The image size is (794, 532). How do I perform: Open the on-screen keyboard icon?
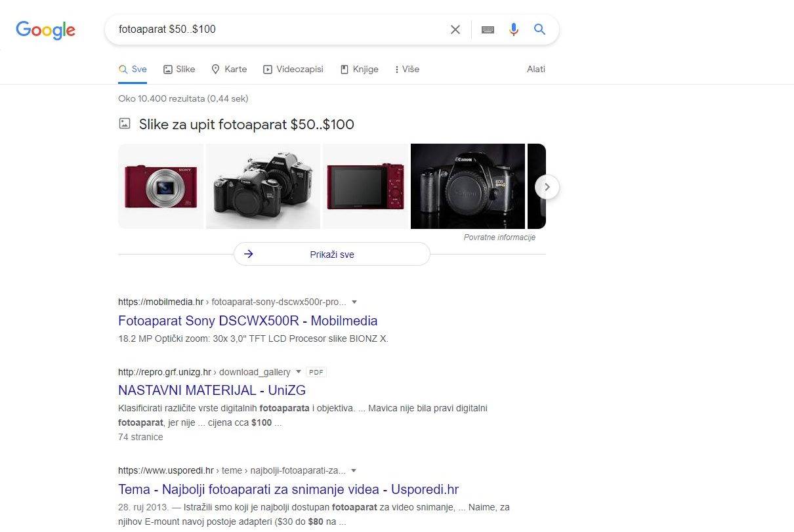pos(488,30)
